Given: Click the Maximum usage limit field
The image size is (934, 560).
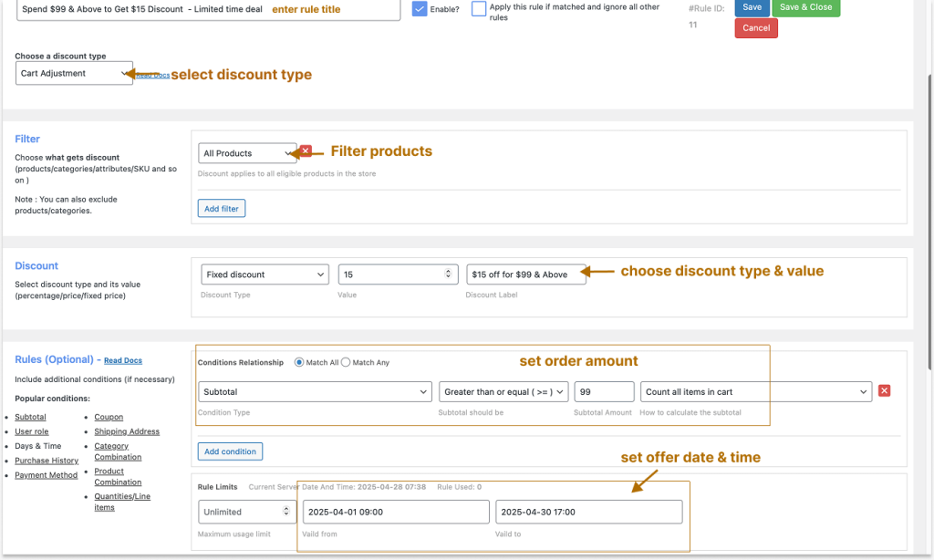Looking at the screenshot, I should 246,512.
